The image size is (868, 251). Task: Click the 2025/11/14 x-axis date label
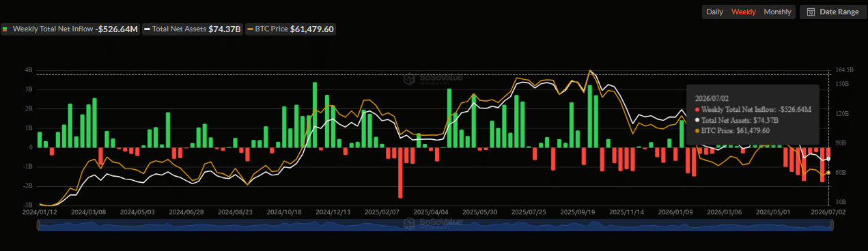pos(627,212)
